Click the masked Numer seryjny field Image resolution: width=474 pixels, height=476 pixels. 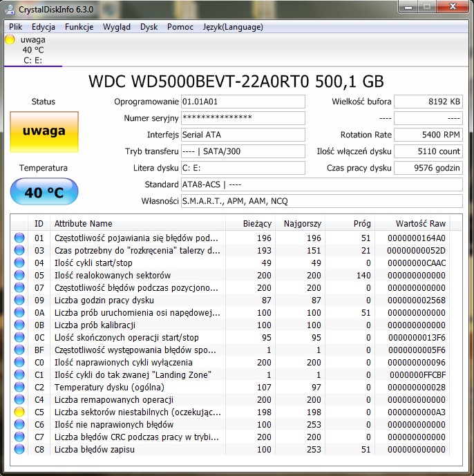pos(243,118)
